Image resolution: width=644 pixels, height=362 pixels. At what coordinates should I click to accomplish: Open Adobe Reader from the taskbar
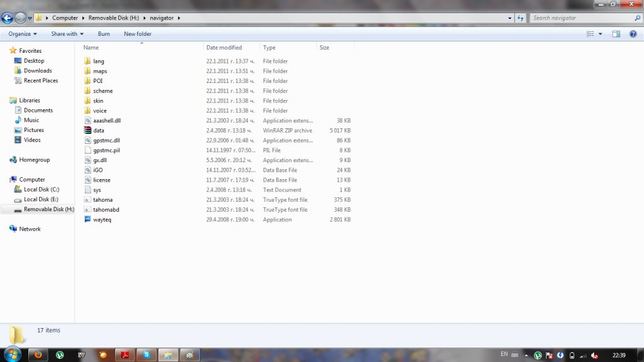tap(125, 354)
